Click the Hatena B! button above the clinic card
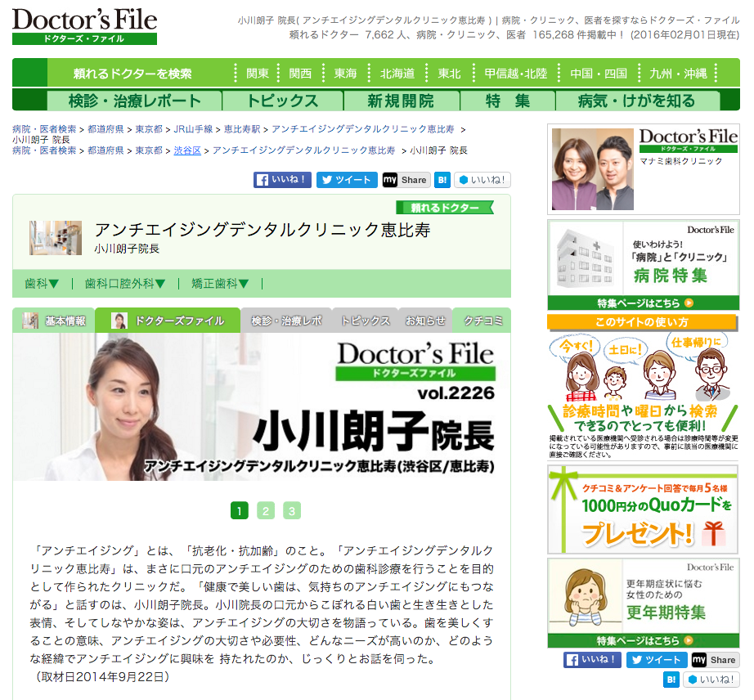Viewport: 754px width, 700px height. 442,180
